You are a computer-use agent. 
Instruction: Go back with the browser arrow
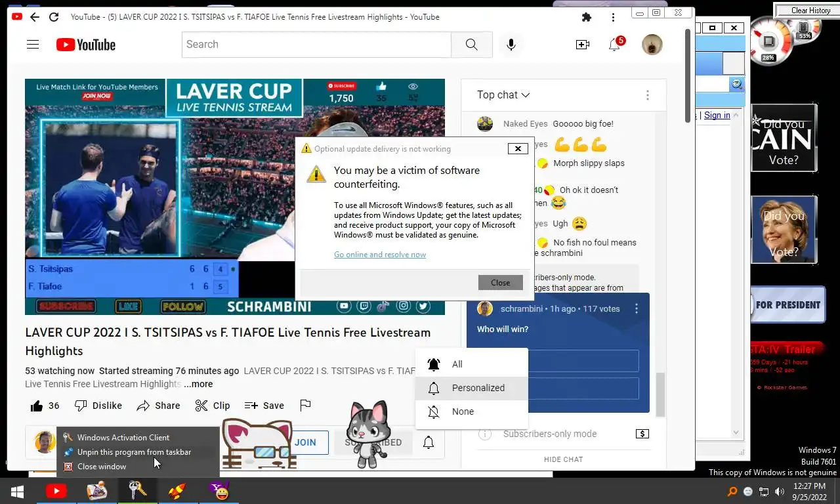(x=34, y=17)
